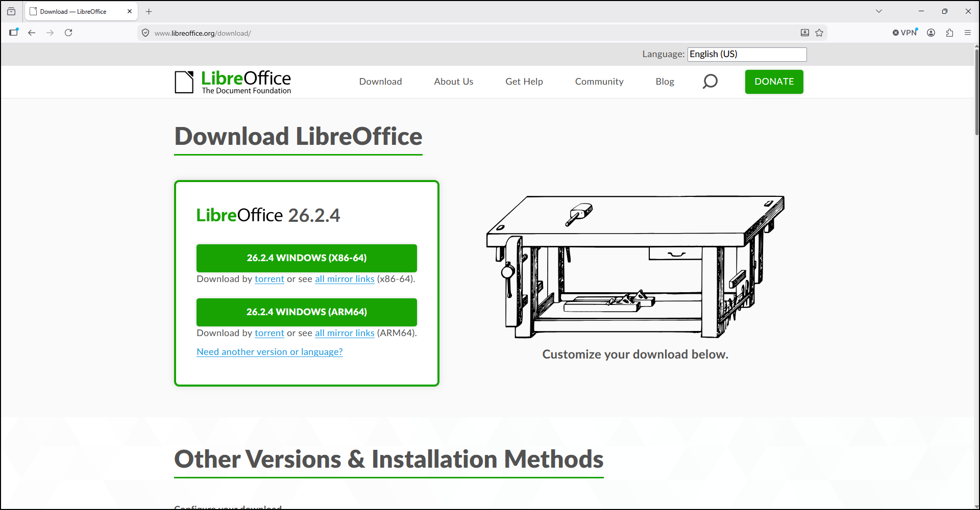980x510 pixels.
Task: Go to the Blog menu item
Action: [x=665, y=82]
